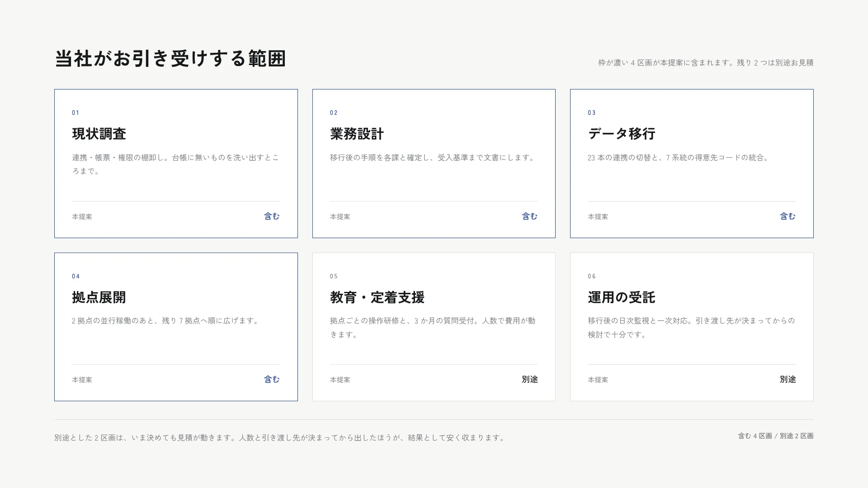
Task: Click description text starting 連携・帳票・権限の棚卸し
Action: click(175, 164)
